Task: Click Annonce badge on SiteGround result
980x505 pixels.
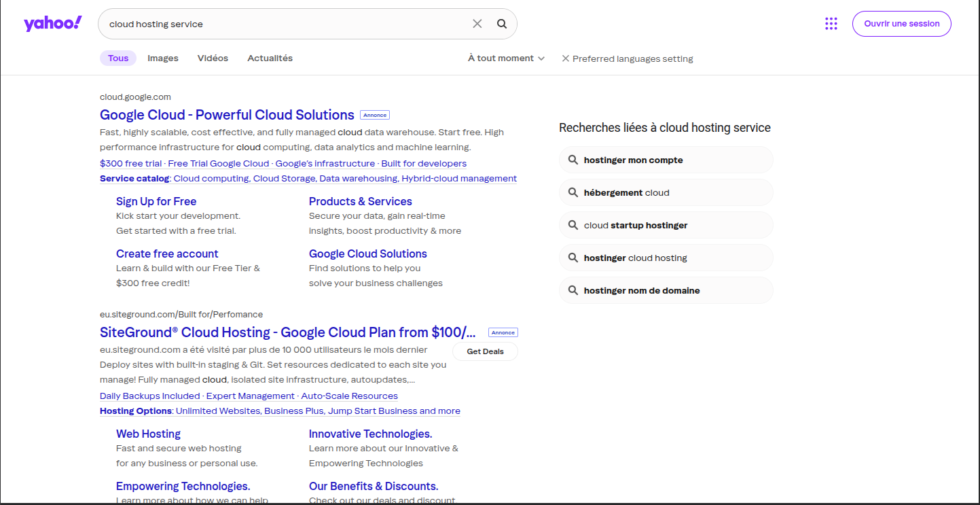Action: 503,332
